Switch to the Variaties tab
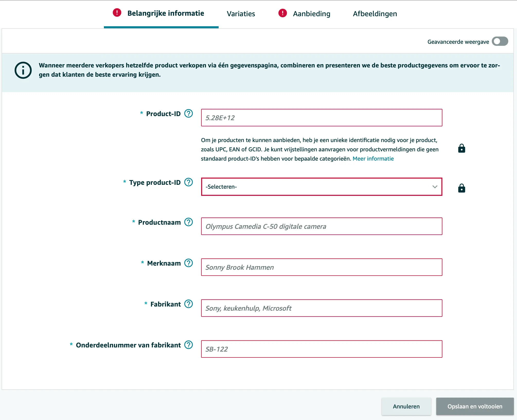 click(x=241, y=14)
